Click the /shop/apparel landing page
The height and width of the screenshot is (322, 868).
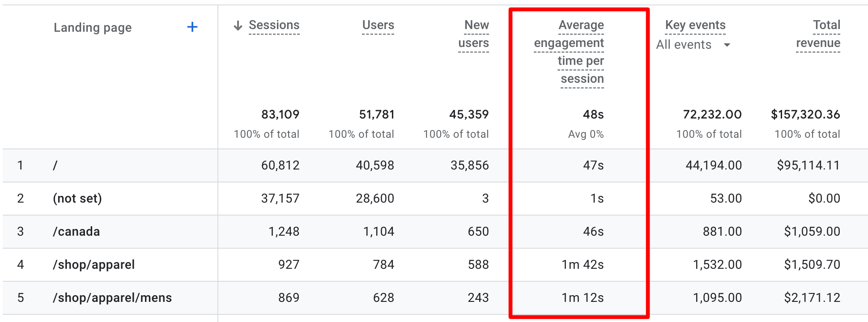pos(95,264)
